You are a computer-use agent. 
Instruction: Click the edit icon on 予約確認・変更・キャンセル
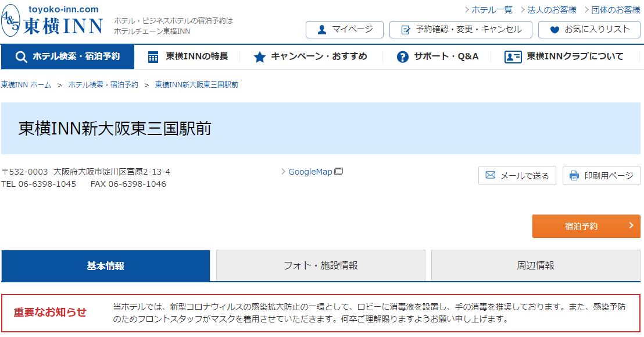[406, 30]
